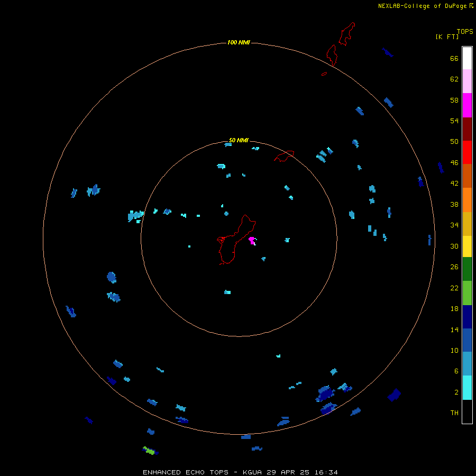Select the cyan 2 legend band
Viewport: 476px width, 476px height.
(467, 388)
